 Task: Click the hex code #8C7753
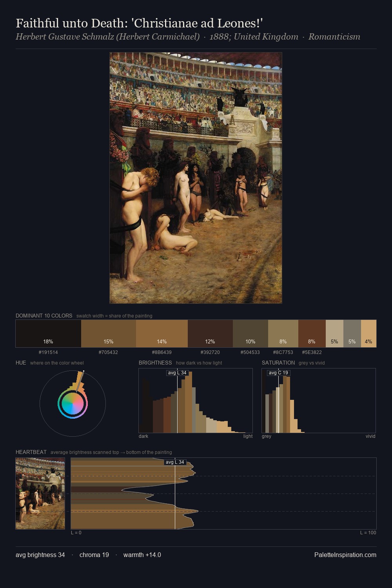click(x=283, y=352)
